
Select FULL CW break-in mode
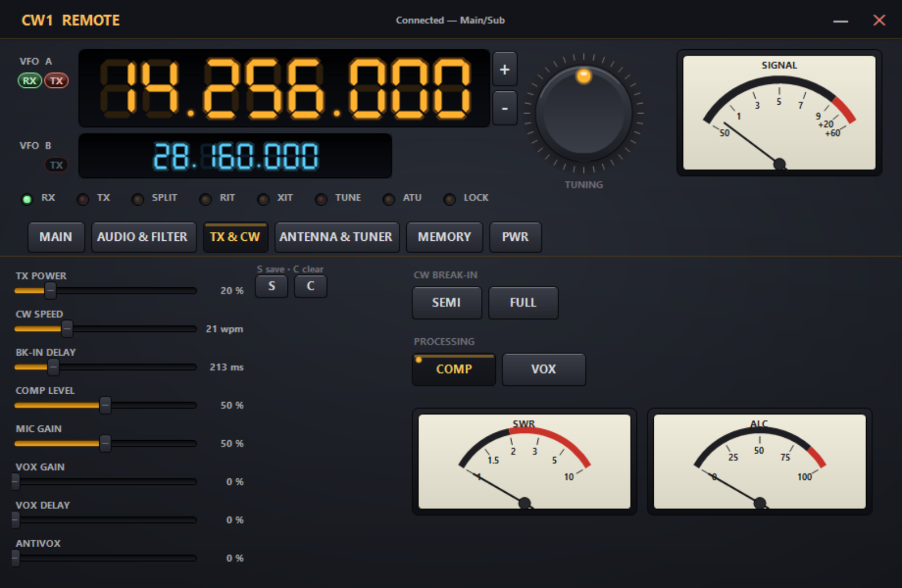pos(523,303)
